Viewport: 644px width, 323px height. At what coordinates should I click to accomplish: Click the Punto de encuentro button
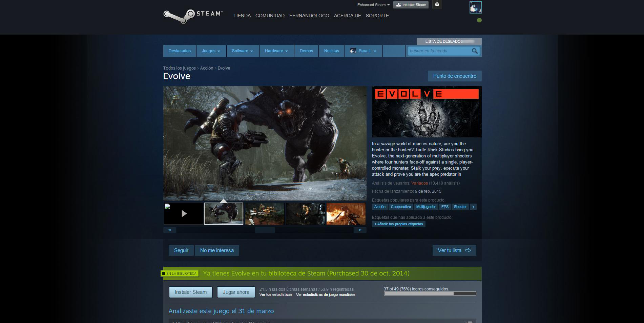[x=455, y=76]
